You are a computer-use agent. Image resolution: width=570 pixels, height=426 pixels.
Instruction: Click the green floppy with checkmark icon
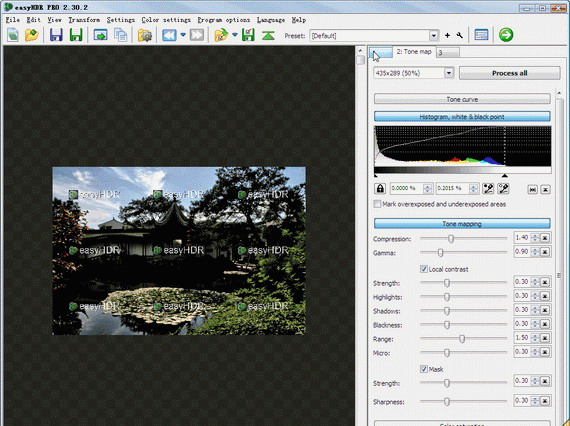248,35
